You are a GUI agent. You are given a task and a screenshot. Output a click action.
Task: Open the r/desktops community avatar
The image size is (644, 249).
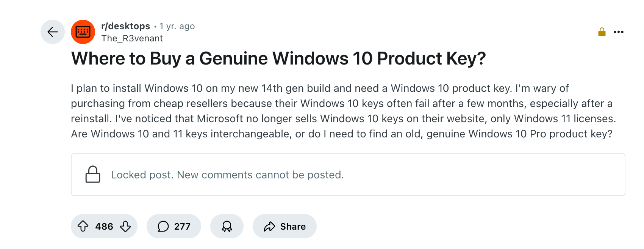[x=83, y=32]
